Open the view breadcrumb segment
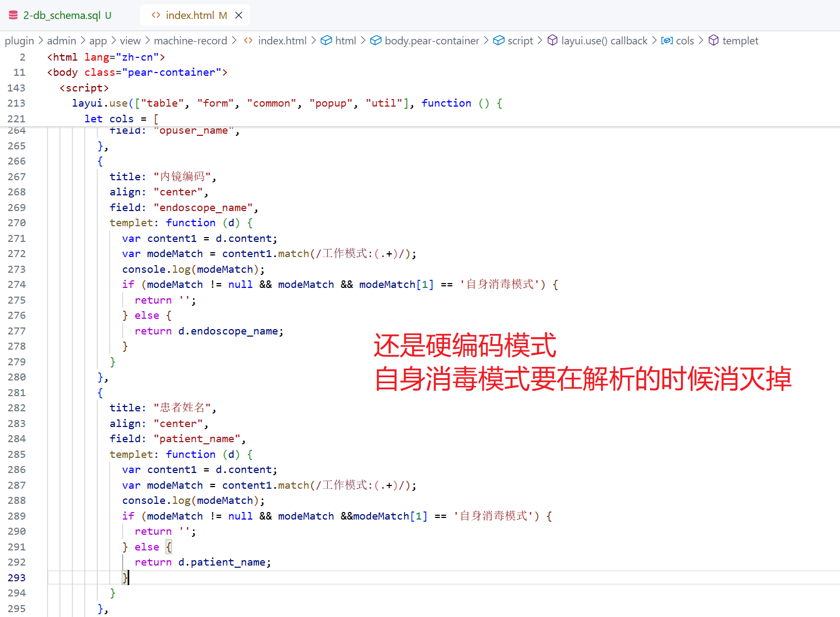This screenshot has height=617, width=840. click(x=130, y=41)
